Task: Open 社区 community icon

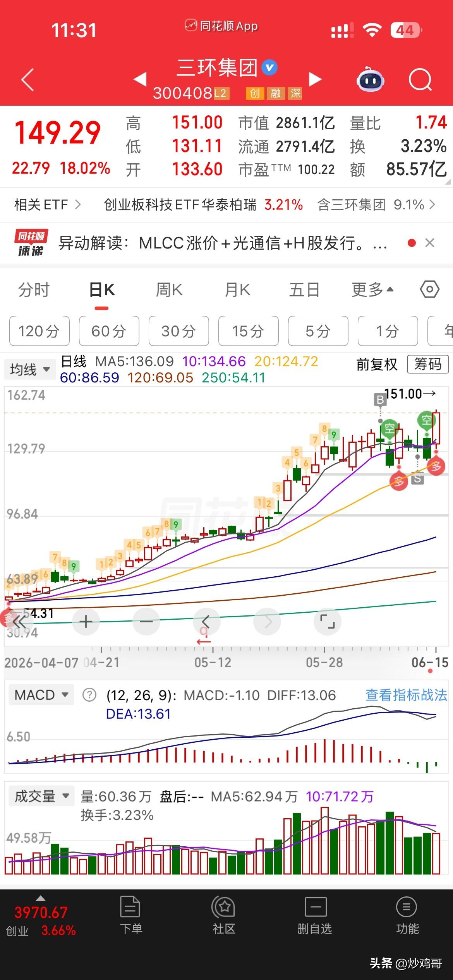Action: click(x=223, y=915)
